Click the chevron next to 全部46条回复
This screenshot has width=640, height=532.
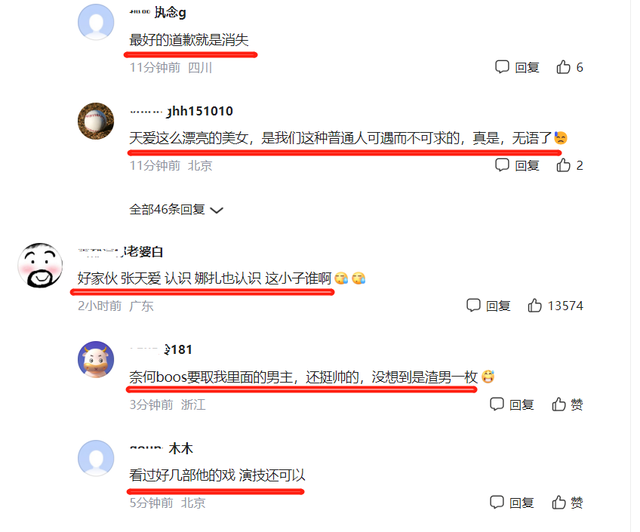[x=216, y=210]
